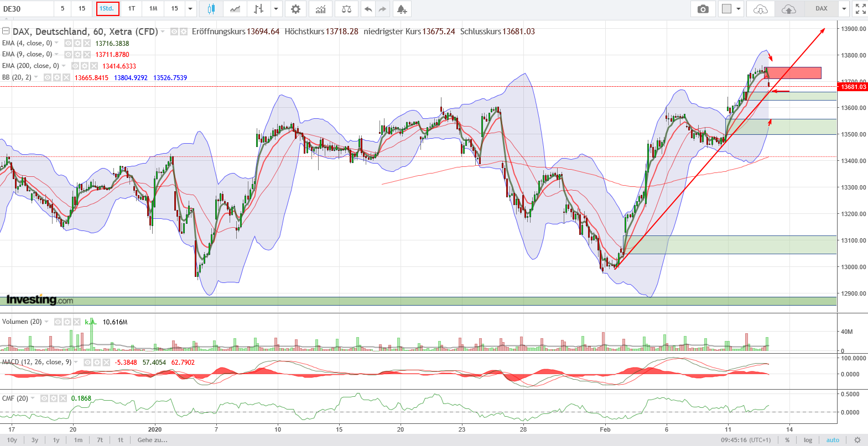Open the DAX layout name dropdown arrow

click(x=844, y=9)
